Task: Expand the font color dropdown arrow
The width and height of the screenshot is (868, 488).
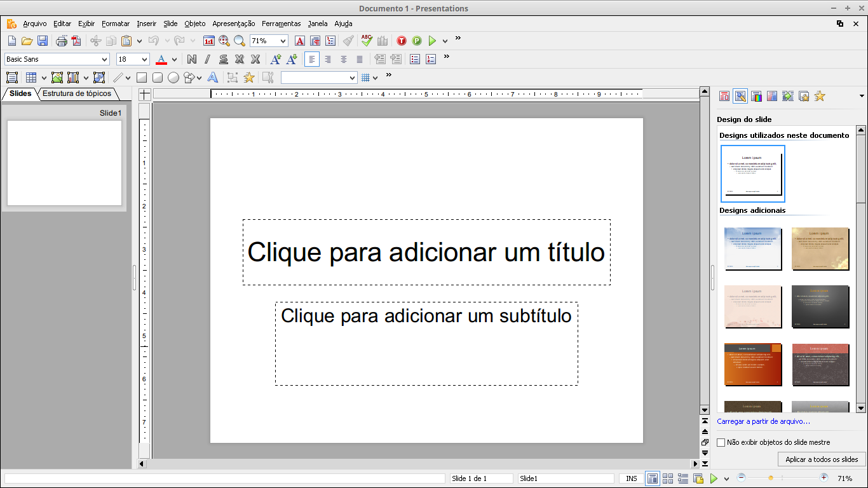Action: pos(174,59)
